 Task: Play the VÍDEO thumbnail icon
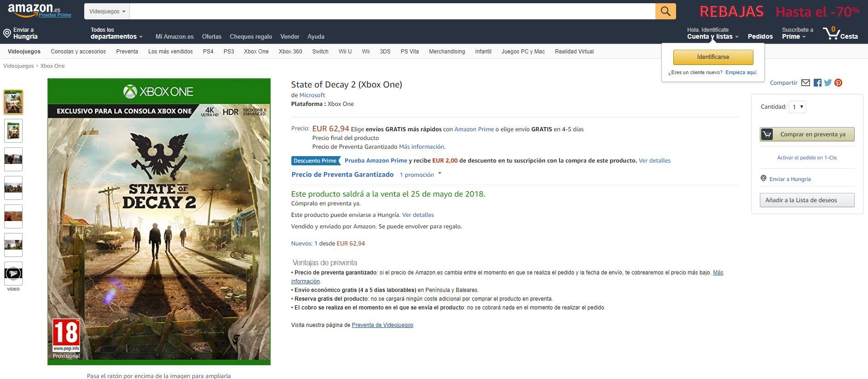click(x=13, y=274)
